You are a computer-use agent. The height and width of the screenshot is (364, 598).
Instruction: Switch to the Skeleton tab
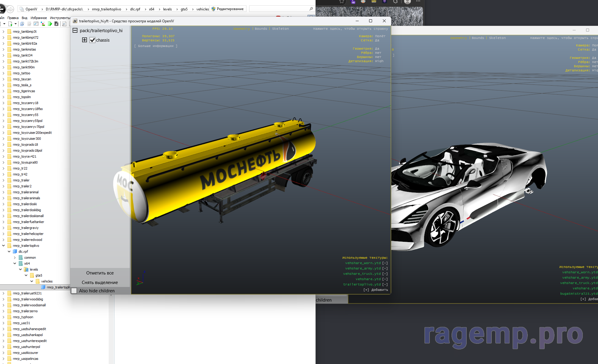(280, 29)
